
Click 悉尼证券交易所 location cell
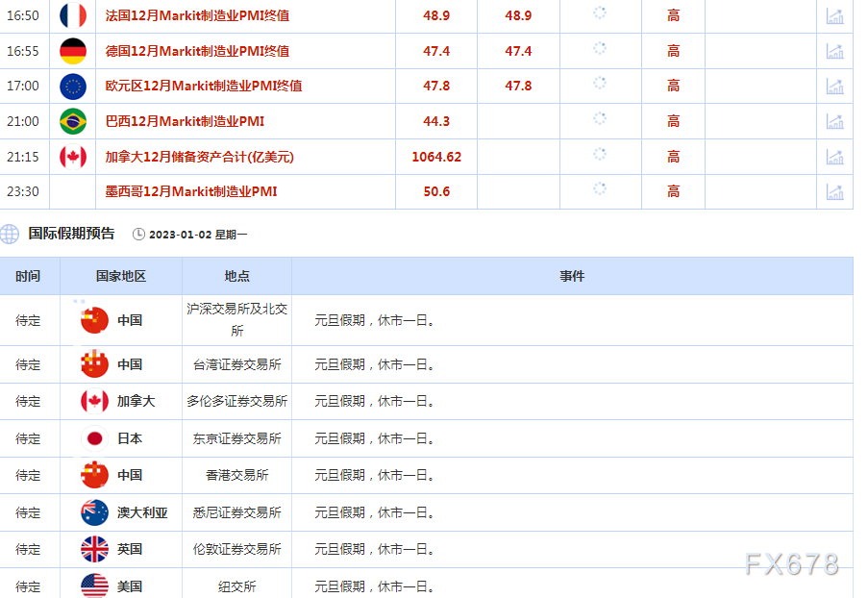236,512
